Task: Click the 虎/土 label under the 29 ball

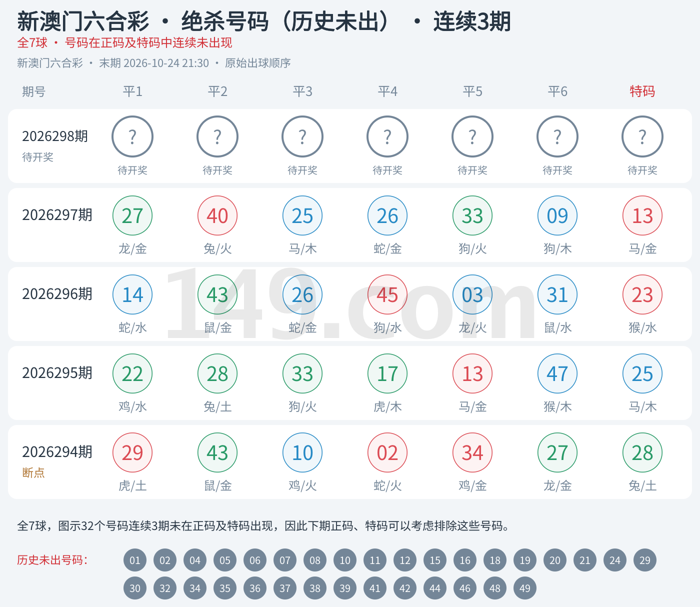Action: click(132, 485)
